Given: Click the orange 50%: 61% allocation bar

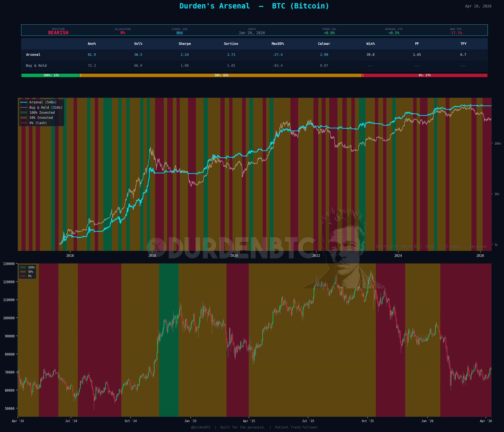Looking at the screenshot, I should [221, 76].
